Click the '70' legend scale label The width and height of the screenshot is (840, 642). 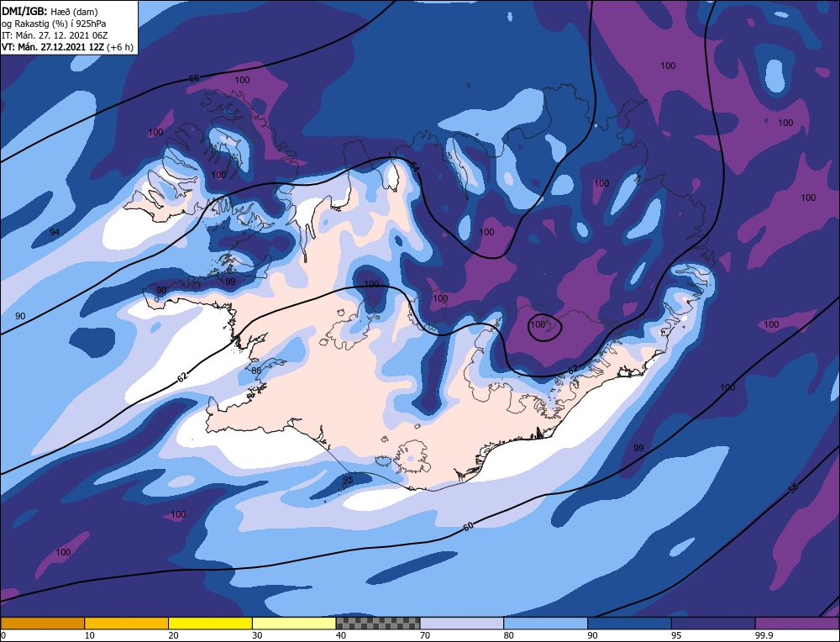(425, 635)
